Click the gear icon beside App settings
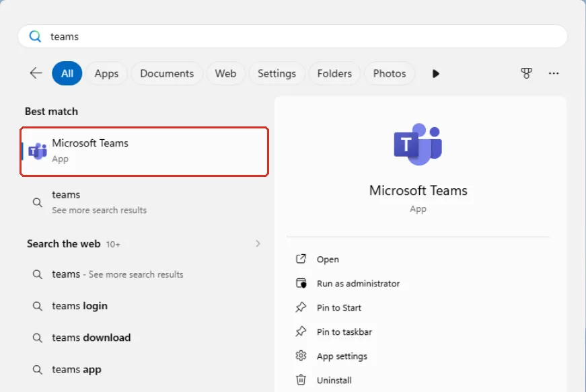Screen dimensions: 586x392 click(x=301, y=356)
